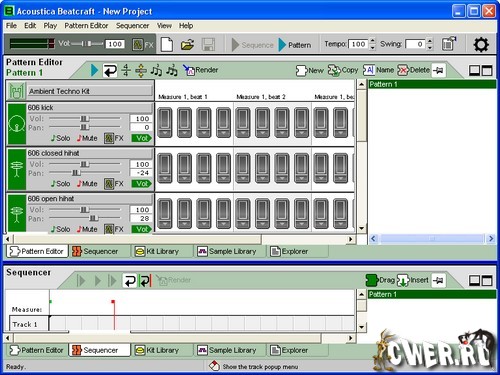Mute the 606 closed hihat track
The height and width of the screenshot is (375, 500).
(x=87, y=184)
